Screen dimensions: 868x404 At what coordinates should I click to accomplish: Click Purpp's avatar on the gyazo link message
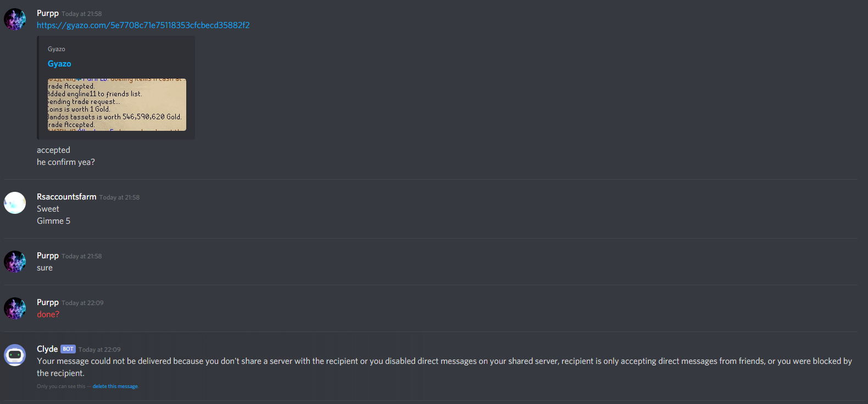[15, 19]
